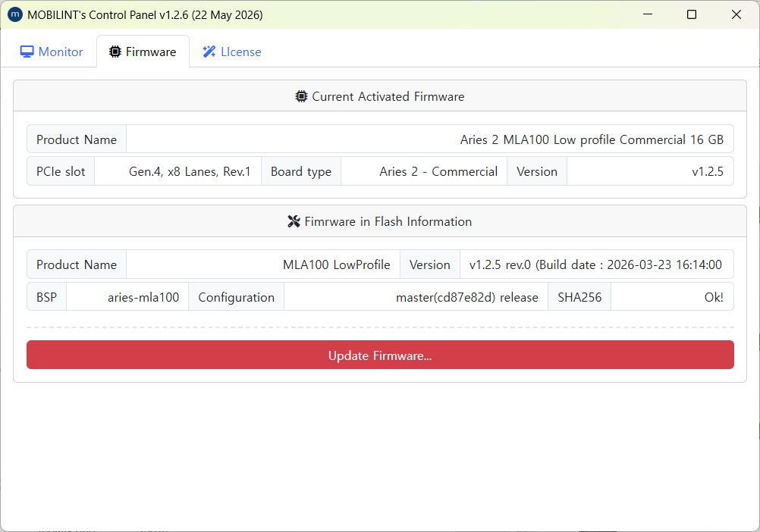The width and height of the screenshot is (760, 532).
Task: Click the 'Aries 2 - Commercial' board type value
Action: coord(438,172)
